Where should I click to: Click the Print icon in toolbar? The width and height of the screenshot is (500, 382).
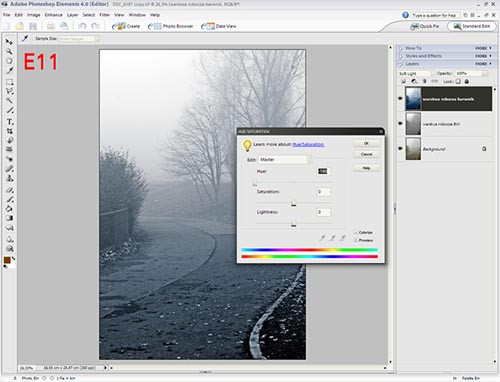point(51,26)
